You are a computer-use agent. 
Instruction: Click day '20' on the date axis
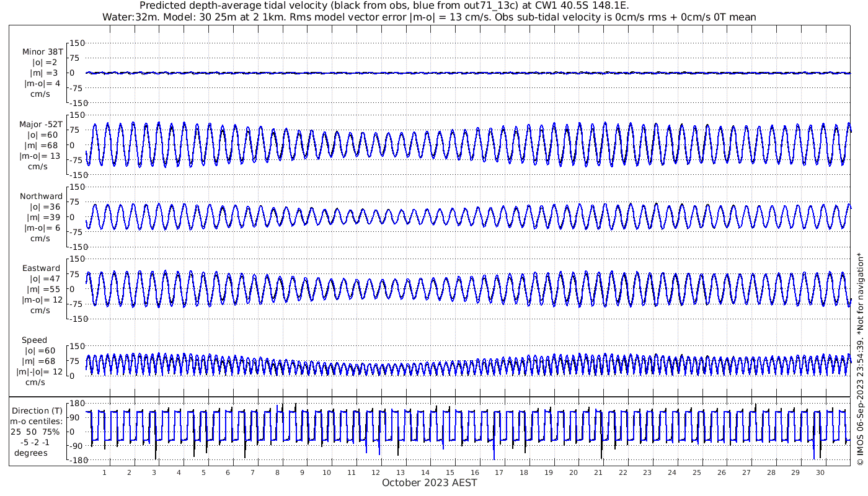click(573, 472)
